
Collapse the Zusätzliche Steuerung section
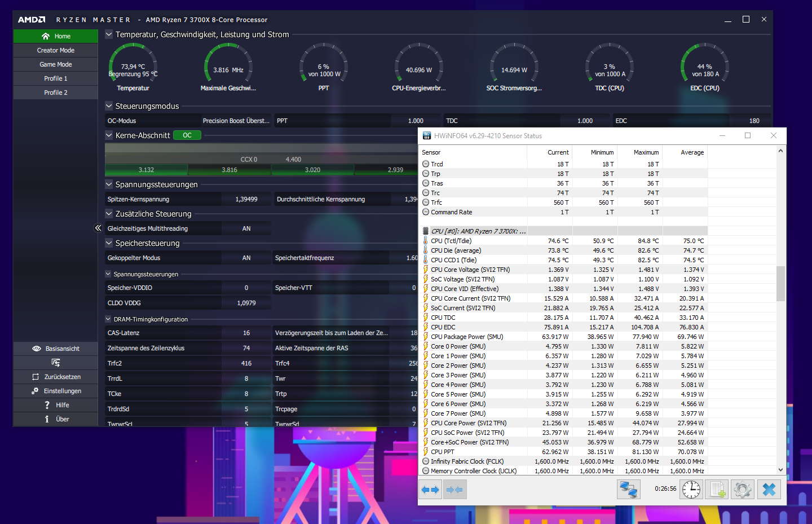coord(109,213)
